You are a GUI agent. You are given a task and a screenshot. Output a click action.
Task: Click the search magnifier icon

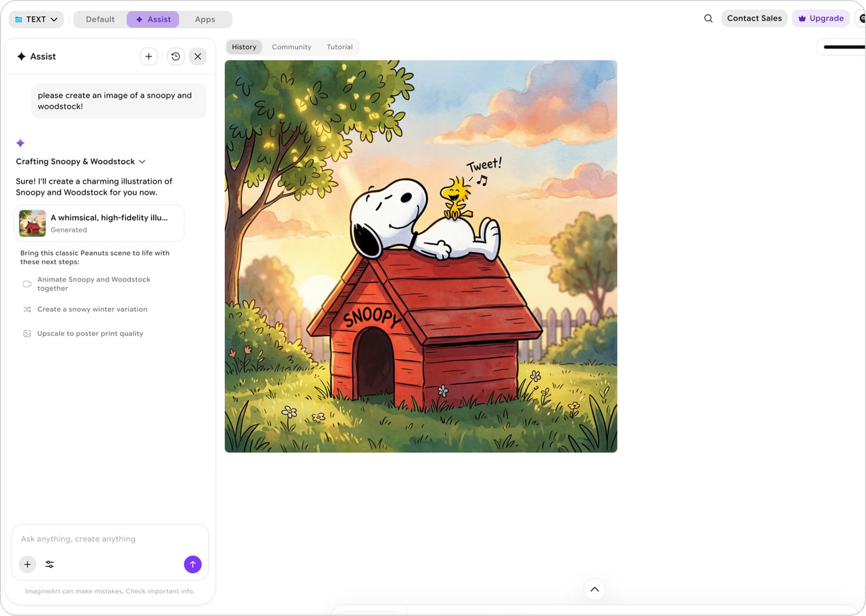click(708, 18)
